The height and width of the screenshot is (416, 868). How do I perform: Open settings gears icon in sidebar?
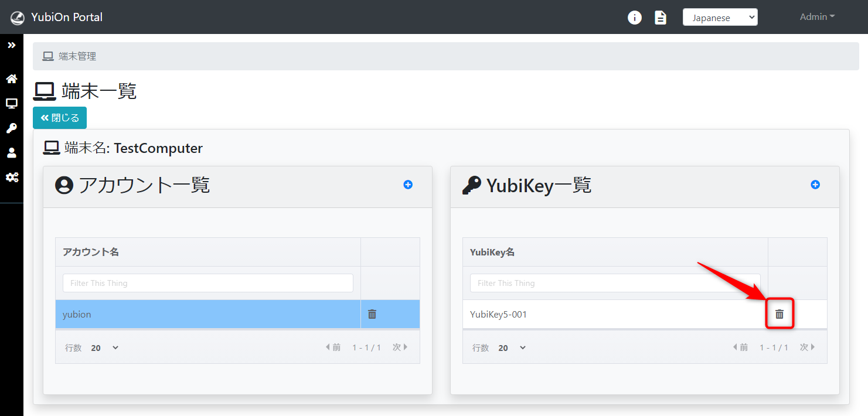(11, 177)
